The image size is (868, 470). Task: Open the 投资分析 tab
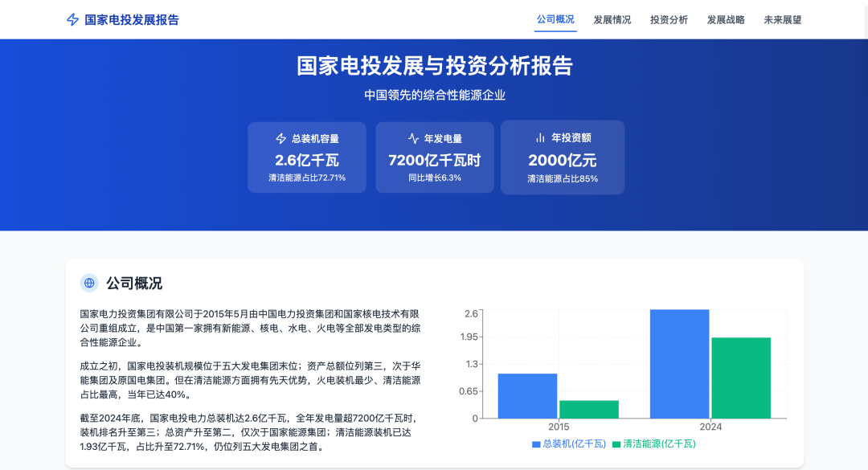point(669,20)
